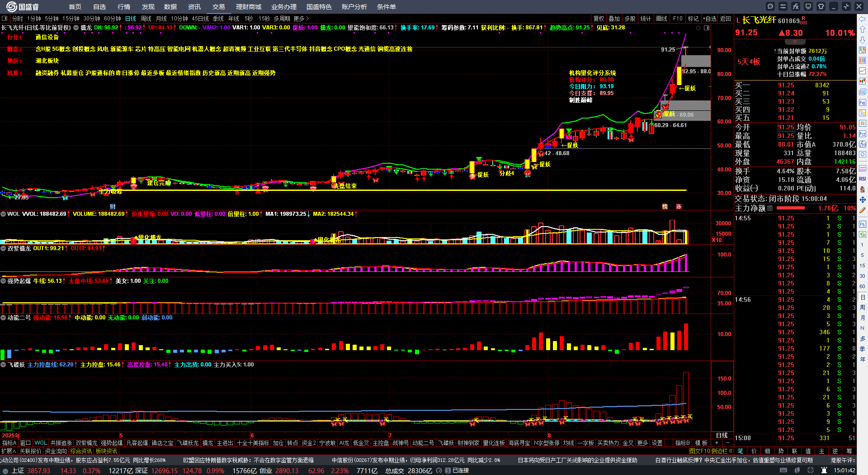Open the 图文F10 link
The height and width of the screenshot is (475, 868).
699,451
